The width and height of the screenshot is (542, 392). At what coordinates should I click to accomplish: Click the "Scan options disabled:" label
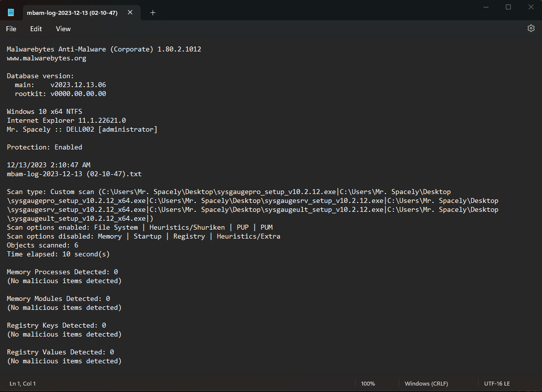coord(51,237)
